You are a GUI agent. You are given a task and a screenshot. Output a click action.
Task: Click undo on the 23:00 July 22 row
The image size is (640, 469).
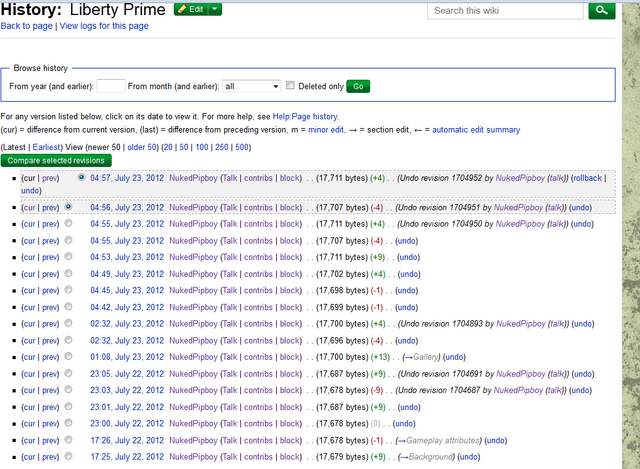coord(404,424)
